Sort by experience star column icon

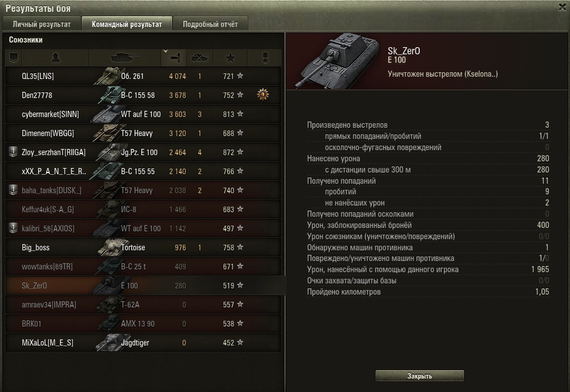pos(230,58)
